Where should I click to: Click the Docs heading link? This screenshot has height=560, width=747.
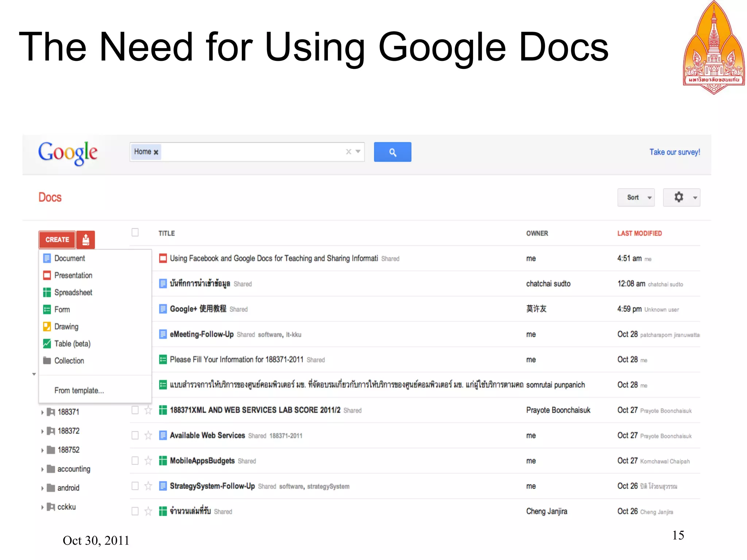50,197
